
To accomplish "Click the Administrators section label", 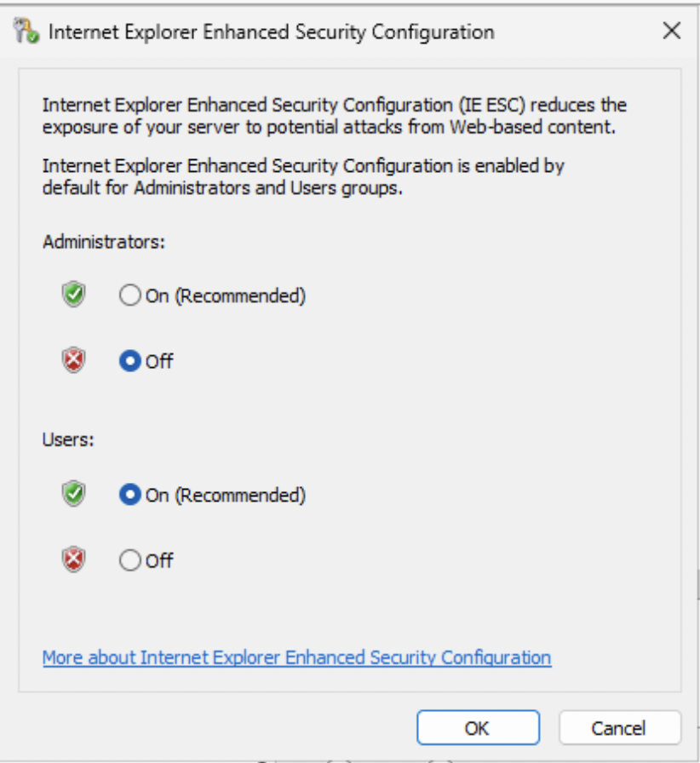I will [103, 242].
